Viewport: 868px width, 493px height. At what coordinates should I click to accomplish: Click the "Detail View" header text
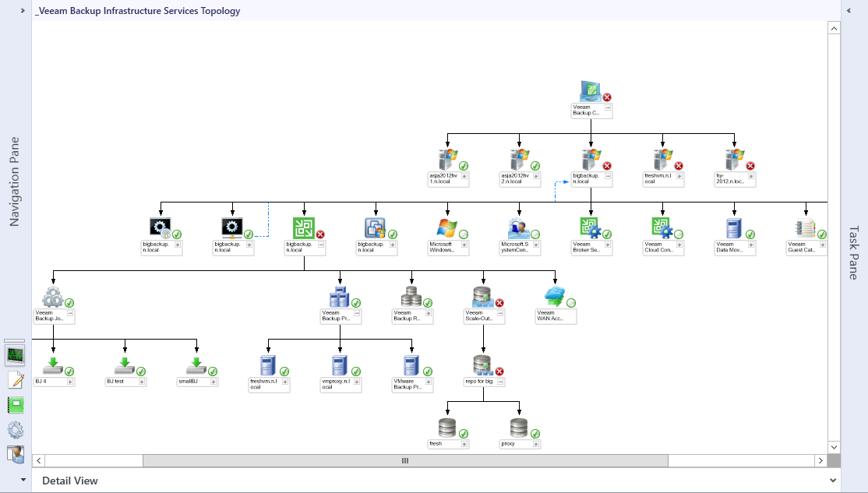click(70, 481)
